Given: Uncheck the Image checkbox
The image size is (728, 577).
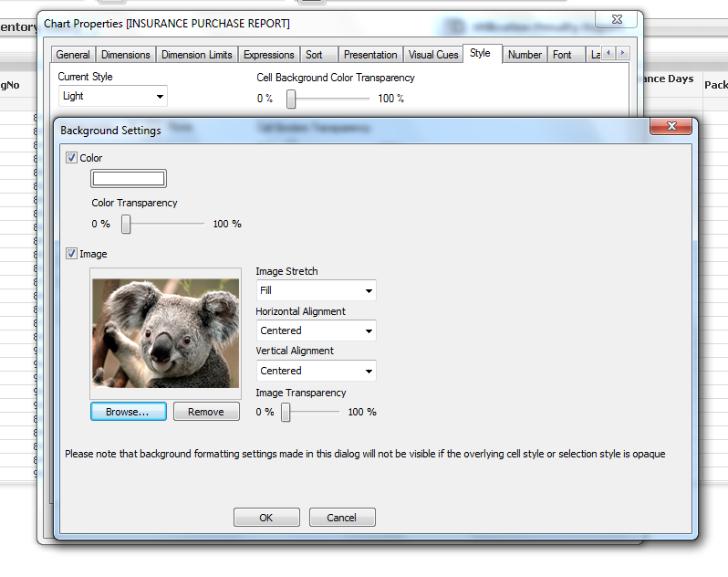Looking at the screenshot, I should (71, 254).
